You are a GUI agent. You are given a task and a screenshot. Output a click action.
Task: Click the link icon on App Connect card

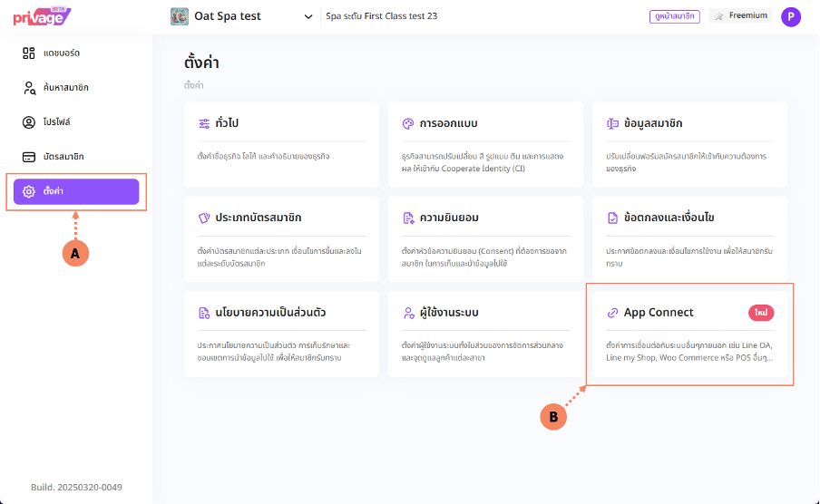pos(612,313)
